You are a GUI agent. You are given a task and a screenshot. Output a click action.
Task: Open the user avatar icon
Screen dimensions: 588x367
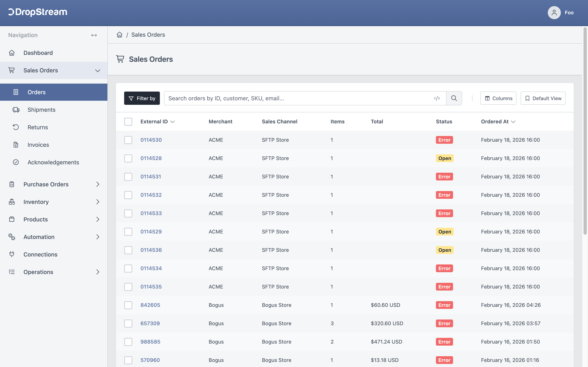pos(554,13)
